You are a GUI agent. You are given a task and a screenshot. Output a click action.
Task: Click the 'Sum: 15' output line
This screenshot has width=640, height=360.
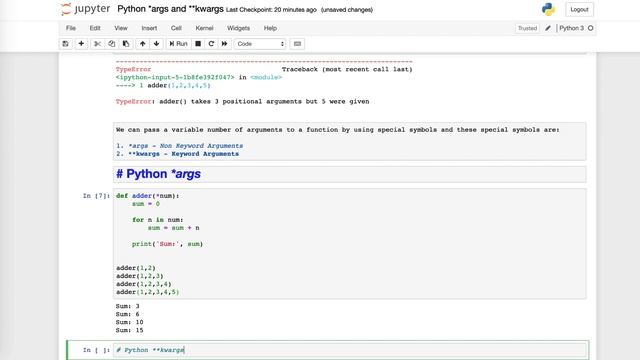click(x=129, y=330)
